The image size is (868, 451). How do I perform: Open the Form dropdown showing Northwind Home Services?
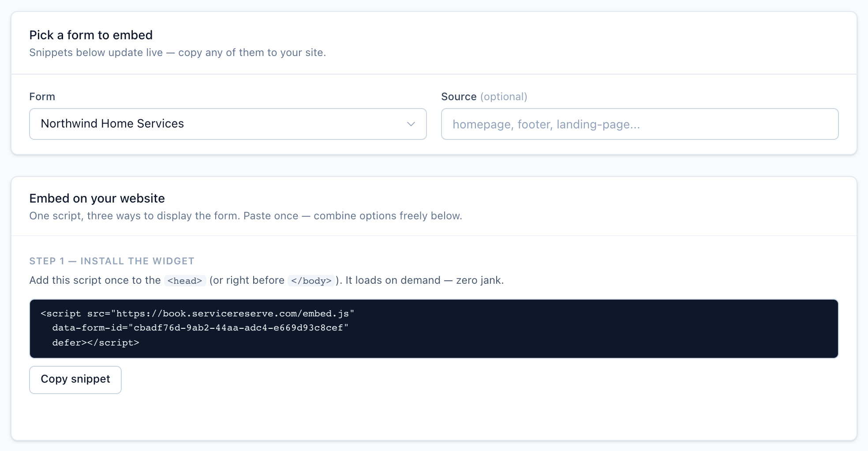point(228,124)
